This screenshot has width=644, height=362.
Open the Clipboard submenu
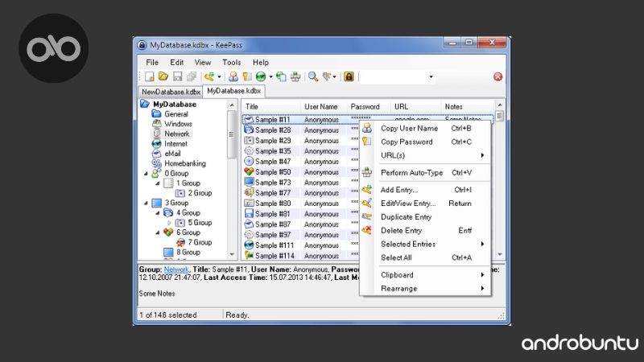pos(425,275)
